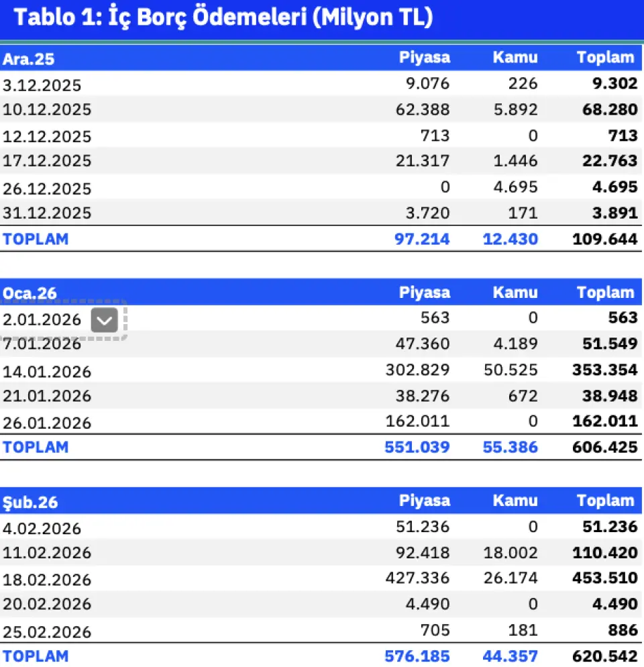Select the Şub.26 Kamu total 44.357
The image size is (644, 667).
[511, 655]
